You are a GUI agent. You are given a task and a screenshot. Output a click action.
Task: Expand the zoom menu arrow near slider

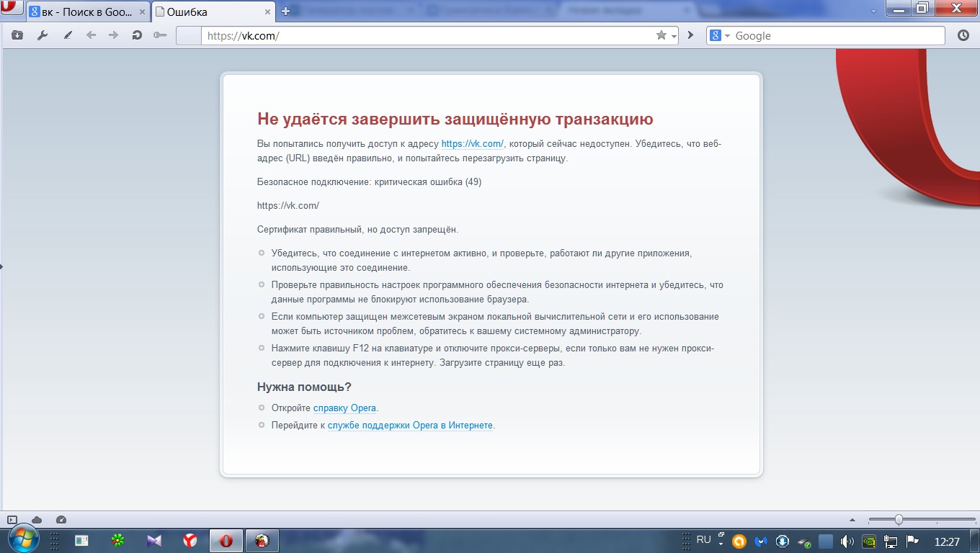pyautogui.click(x=854, y=520)
